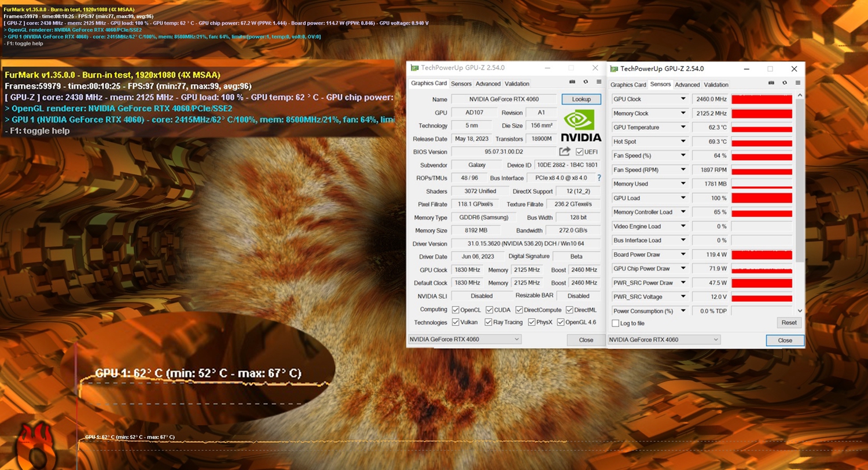The width and height of the screenshot is (868, 470).
Task: Open the GPU Temperature sensor dropdown
Action: [683, 127]
